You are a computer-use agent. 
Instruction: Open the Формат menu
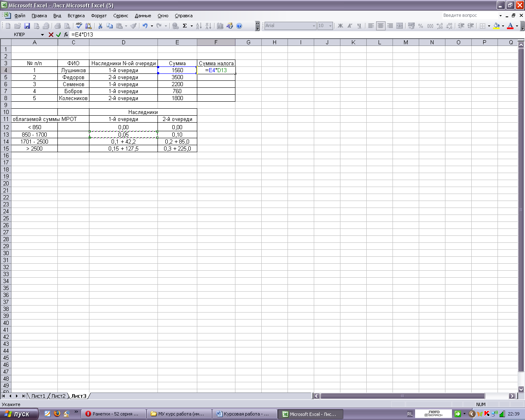[x=99, y=16]
